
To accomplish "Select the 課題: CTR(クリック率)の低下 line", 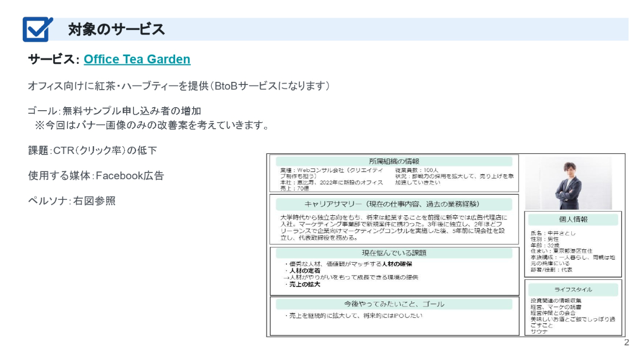I will click(92, 150).
